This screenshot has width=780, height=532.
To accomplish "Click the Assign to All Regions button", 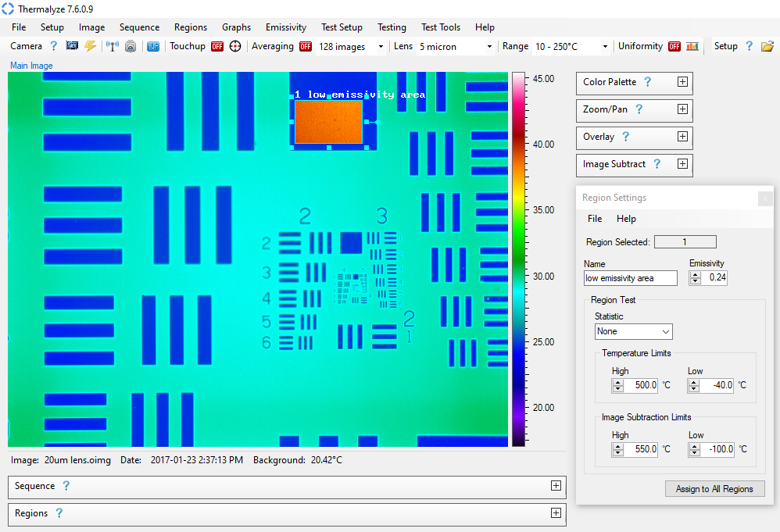I will 714,489.
